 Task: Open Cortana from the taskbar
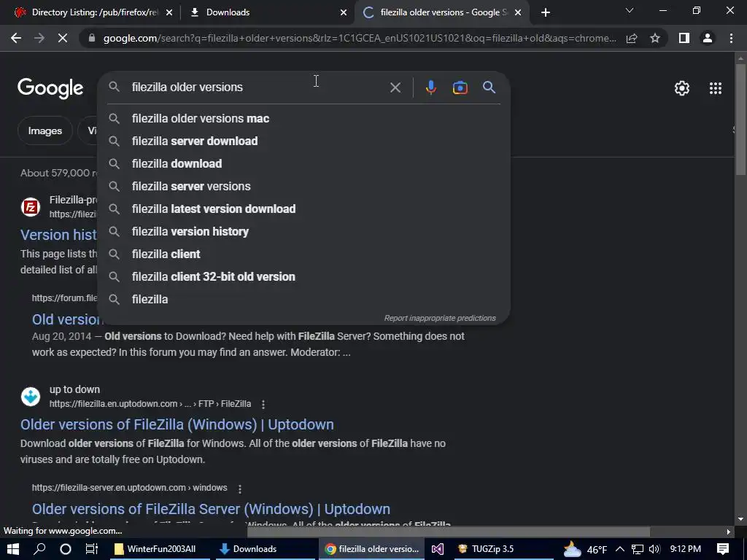[65, 549]
